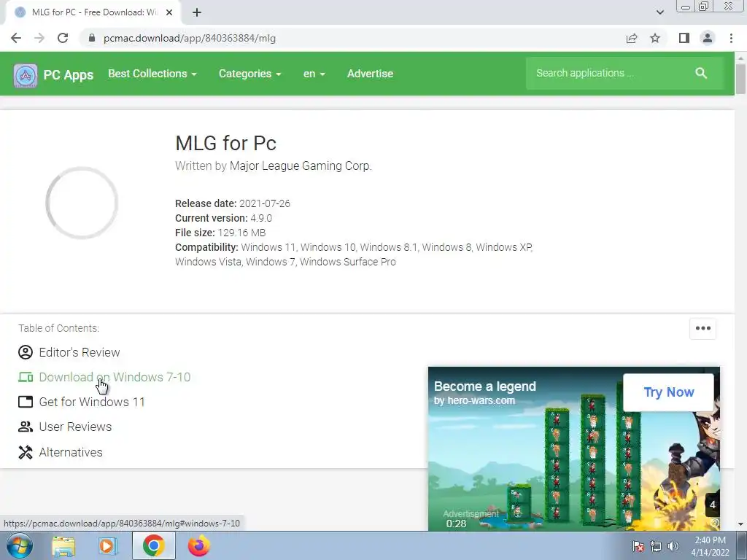Open Windows Media Player from taskbar

click(x=108, y=545)
